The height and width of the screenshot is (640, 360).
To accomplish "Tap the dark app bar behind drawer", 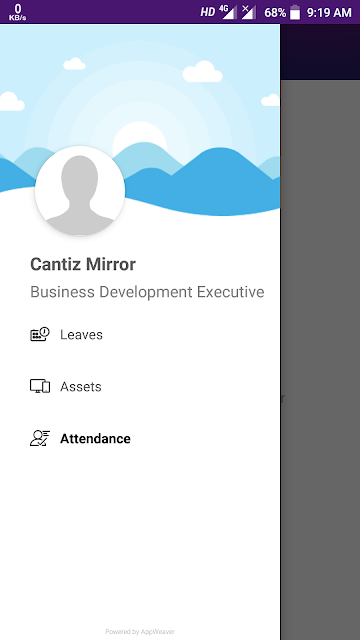I will [x=320, y=52].
